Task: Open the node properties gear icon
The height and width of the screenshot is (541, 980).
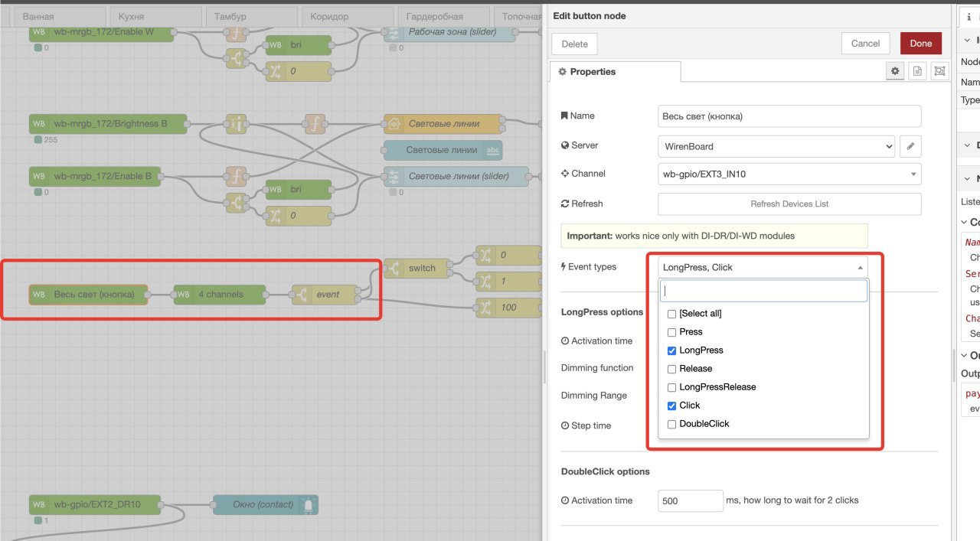Action: (x=895, y=71)
